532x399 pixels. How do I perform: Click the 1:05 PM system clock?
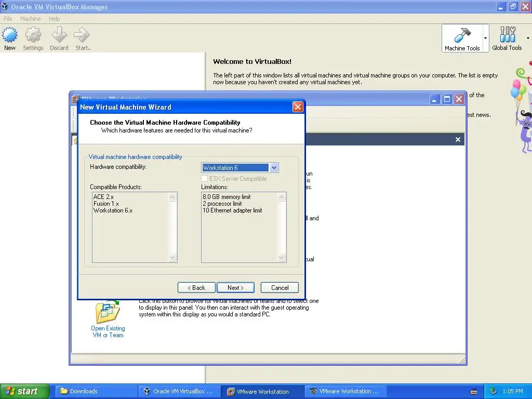pos(513,391)
